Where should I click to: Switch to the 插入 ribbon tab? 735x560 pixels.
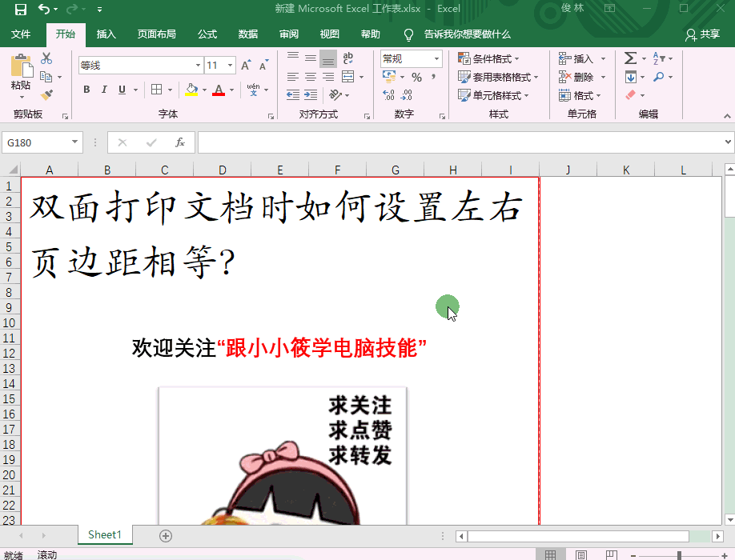click(x=106, y=34)
